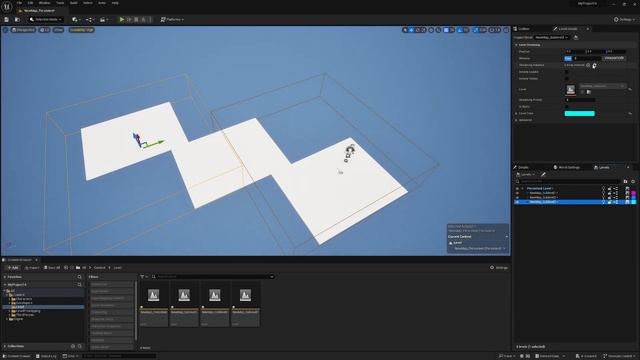Toggle visibility of the Persistent Level row
The image size is (640, 360).
point(517,189)
